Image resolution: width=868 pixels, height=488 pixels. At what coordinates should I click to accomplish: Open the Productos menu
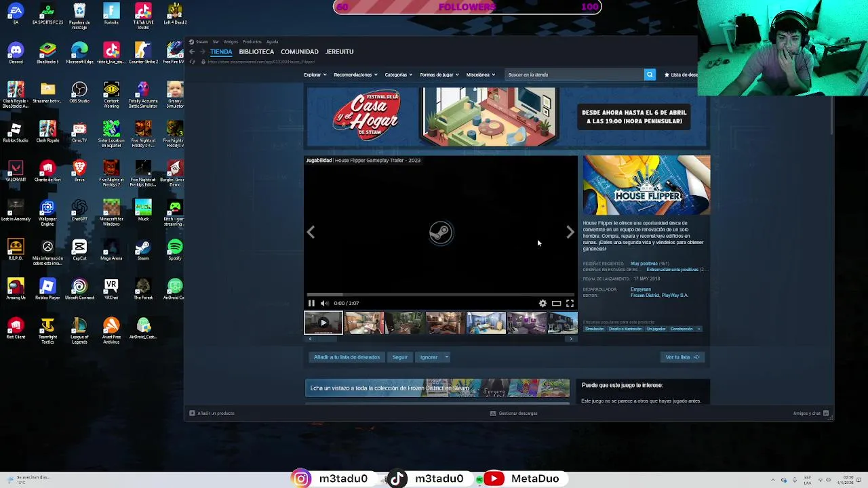coord(252,42)
